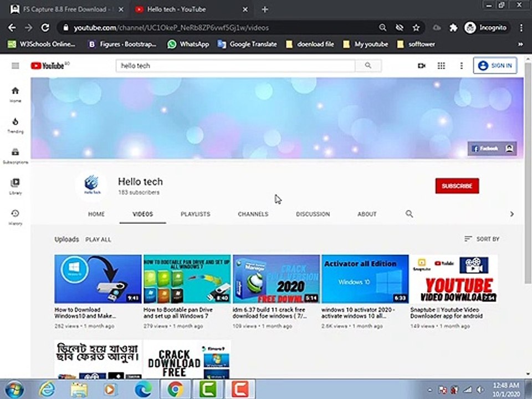532x399 pixels.
Task: Open the green Camtasia taskbar icon
Action: click(208, 389)
